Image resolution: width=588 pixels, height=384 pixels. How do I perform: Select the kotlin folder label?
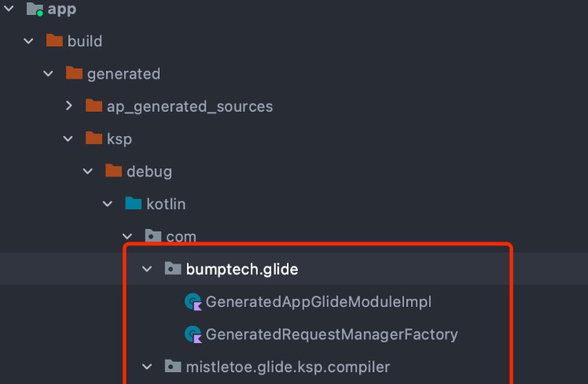click(x=166, y=204)
